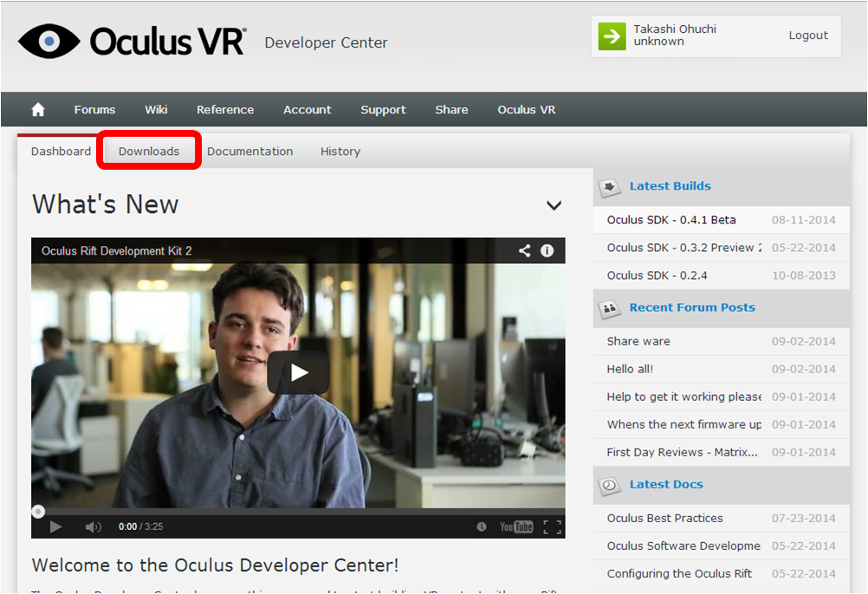Viewport: 868px width, 594px height.
Task: Click the Recent Forum Posts icon
Action: coord(610,308)
